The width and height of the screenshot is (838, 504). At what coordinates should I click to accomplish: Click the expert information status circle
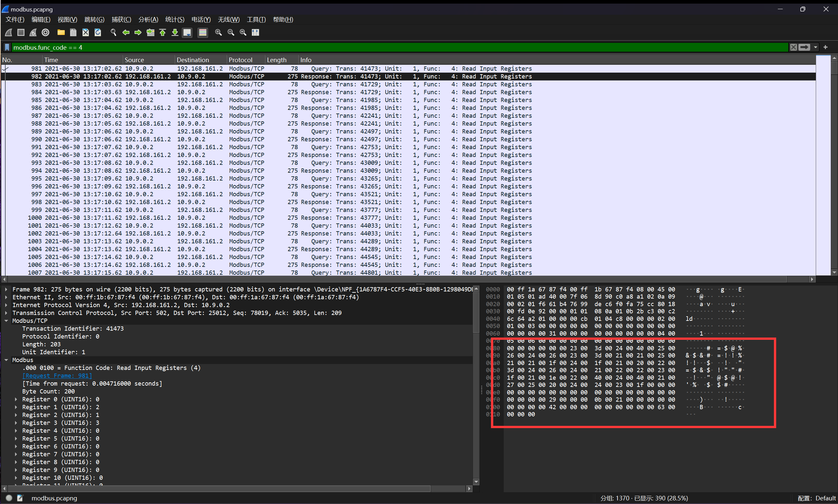click(9, 498)
